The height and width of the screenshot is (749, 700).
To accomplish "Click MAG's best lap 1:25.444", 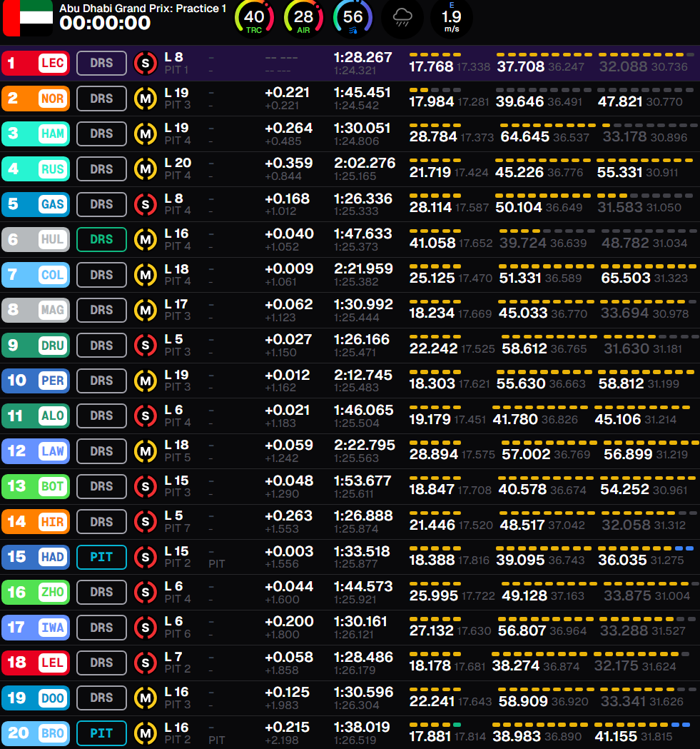I will (x=356, y=317).
